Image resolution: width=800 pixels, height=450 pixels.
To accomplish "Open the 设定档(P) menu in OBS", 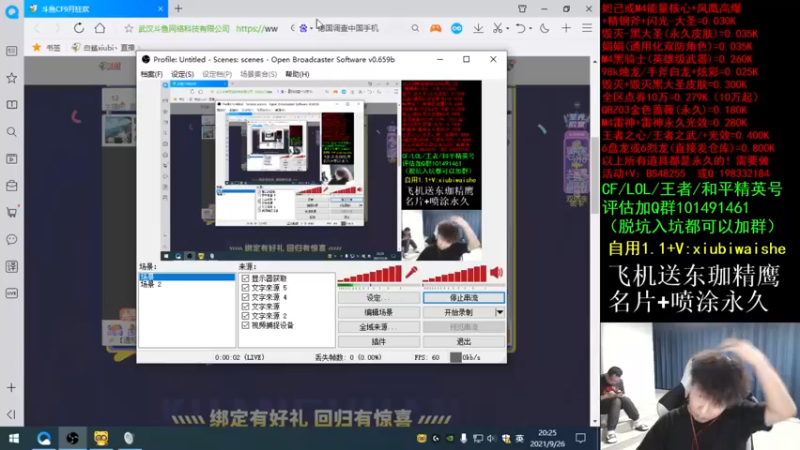I will point(217,74).
